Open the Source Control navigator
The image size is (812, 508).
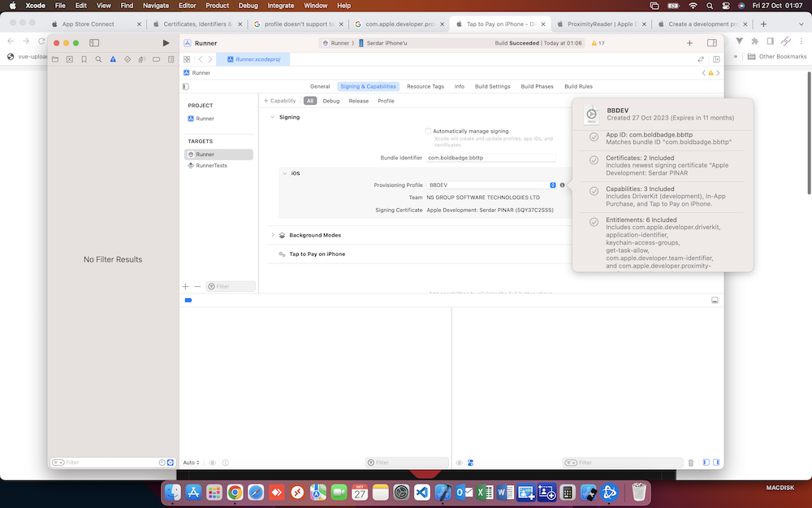click(69, 59)
